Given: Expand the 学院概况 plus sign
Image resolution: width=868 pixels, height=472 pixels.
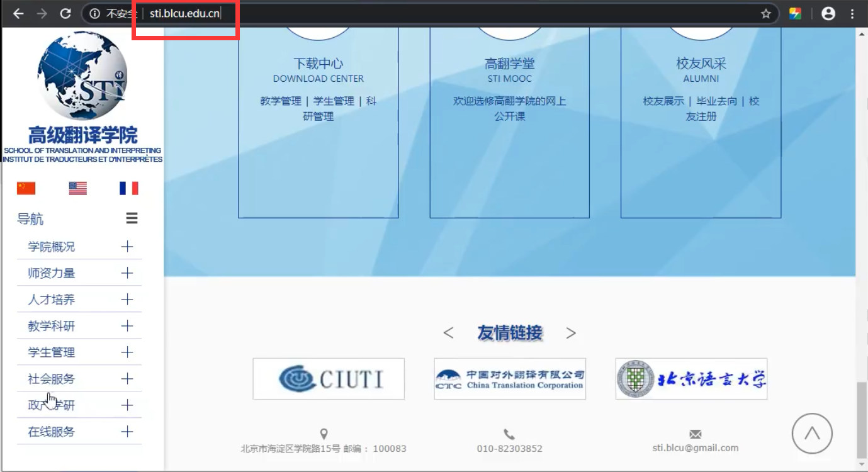Looking at the screenshot, I should tap(127, 246).
